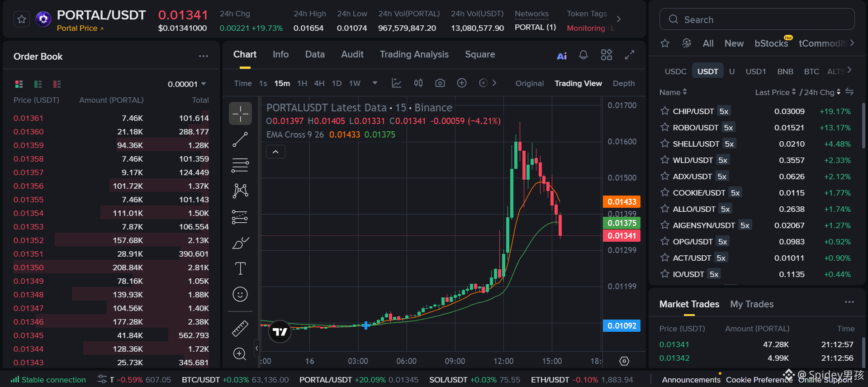Image resolution: width=868 pixels, height=387 pixels.
Task: Select the text annotation tool
Action: coord(240,268)
